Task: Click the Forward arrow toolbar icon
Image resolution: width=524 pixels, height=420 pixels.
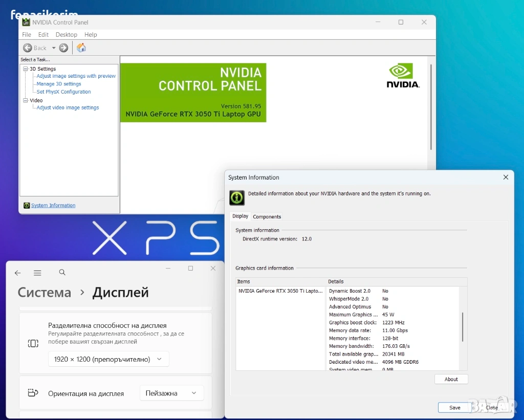Action: coord(63,48)
